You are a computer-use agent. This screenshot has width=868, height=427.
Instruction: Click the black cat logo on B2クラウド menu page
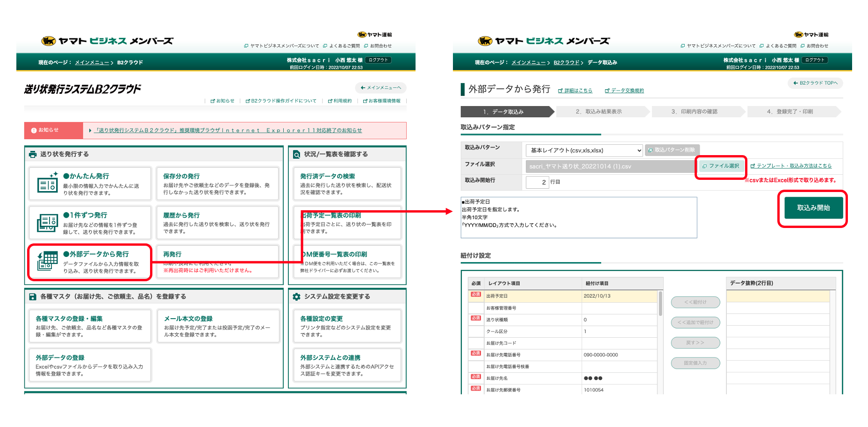(x=49, y=41)
